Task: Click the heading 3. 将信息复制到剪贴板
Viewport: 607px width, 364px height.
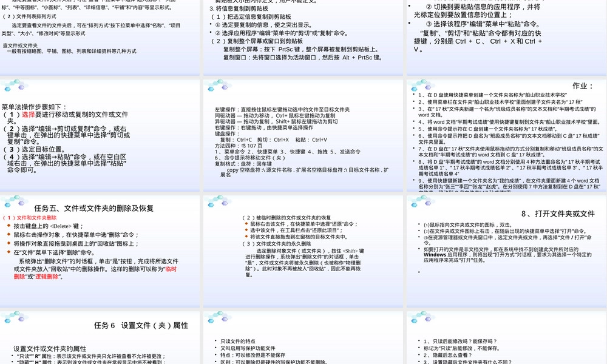Action: (x=239, y=8)
